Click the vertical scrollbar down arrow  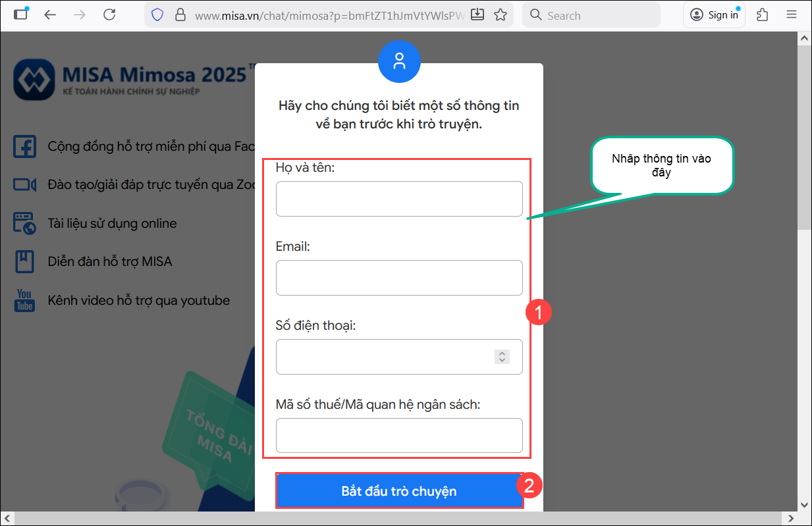point(805,504)
